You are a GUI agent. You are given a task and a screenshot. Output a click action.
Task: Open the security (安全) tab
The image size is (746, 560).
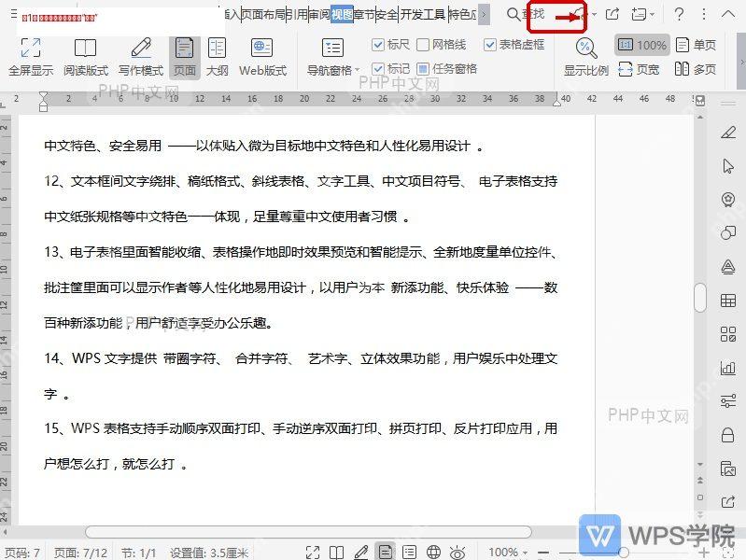[x=387, y=14]
